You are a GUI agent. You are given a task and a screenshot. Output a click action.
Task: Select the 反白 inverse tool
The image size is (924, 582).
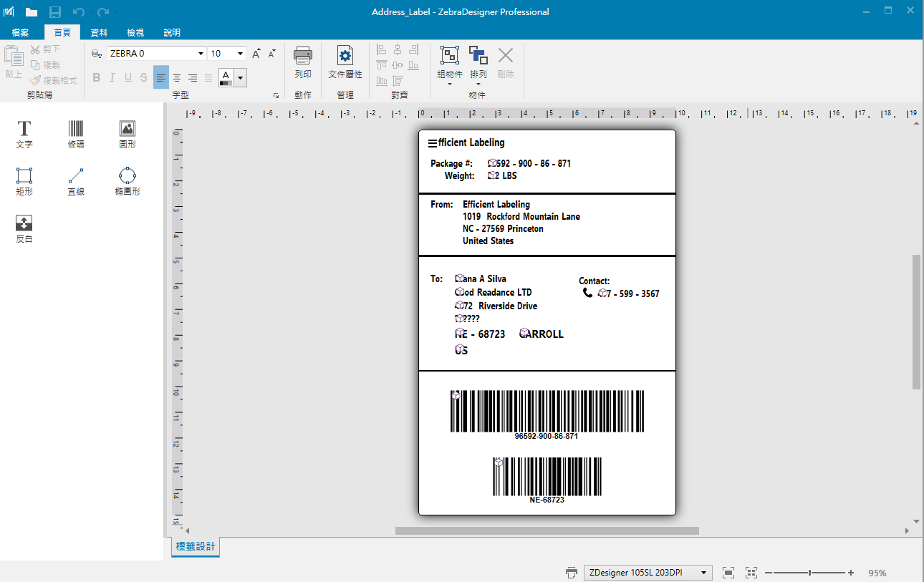pos(24,229)
